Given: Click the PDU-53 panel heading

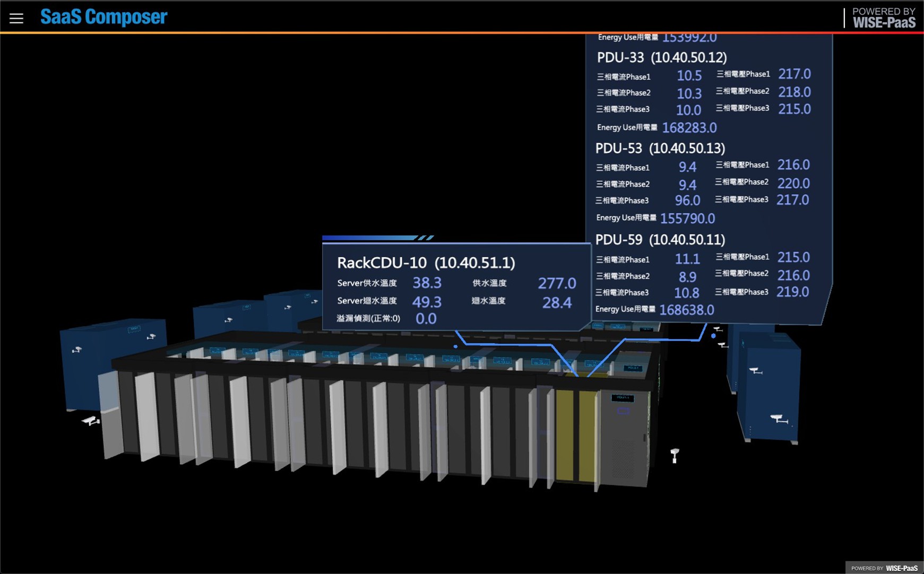Looking at the screenshot, I should 660,148.
